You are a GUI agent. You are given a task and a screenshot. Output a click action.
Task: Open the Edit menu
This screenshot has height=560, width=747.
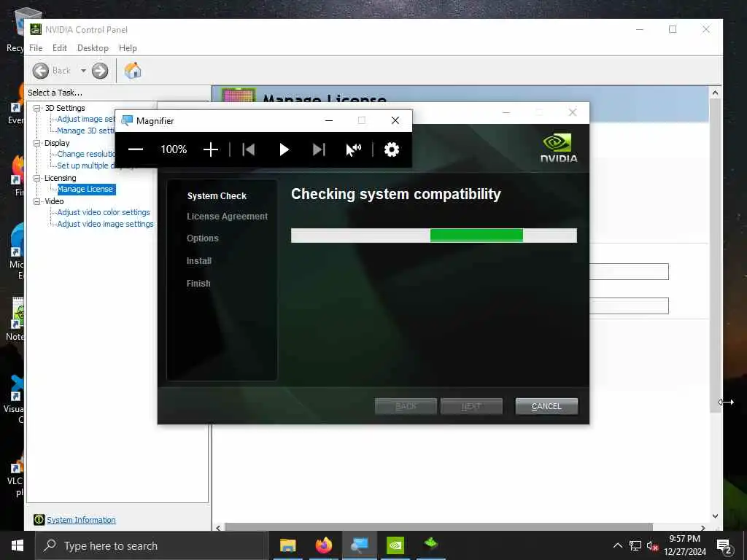tap(60, 48)
